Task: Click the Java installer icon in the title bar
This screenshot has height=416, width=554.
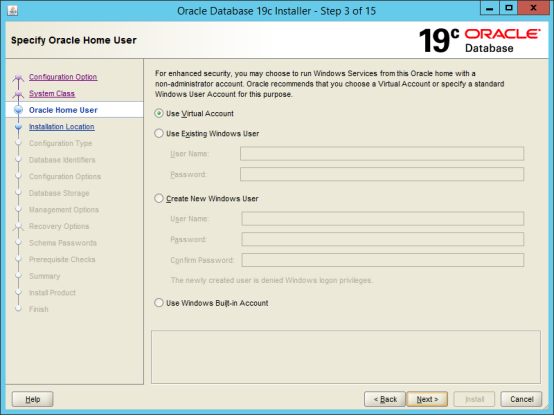Action: pos(13,11)
